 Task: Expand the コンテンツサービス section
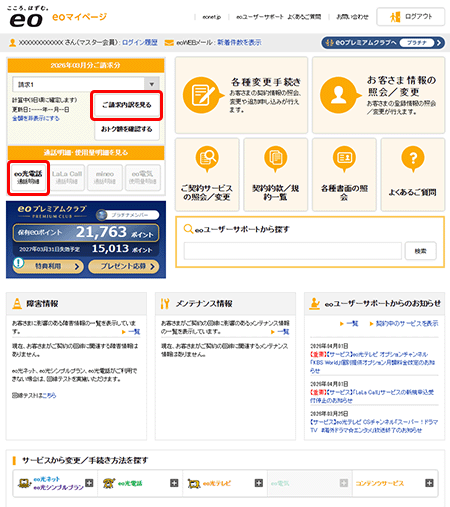[x=429, y=483]
